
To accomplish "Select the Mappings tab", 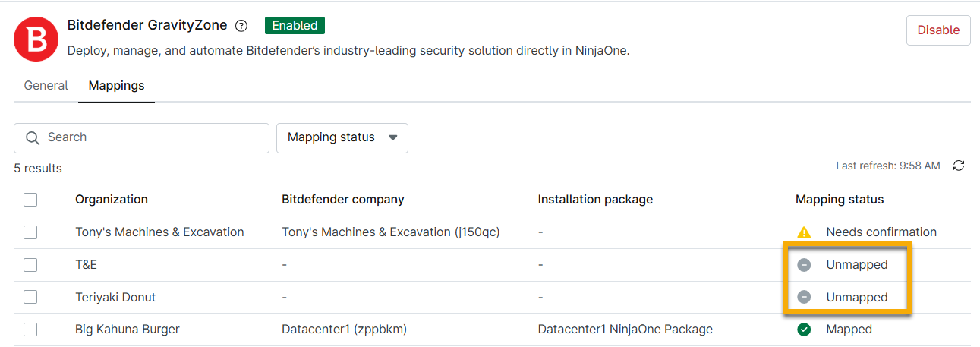I will point(116,86).
